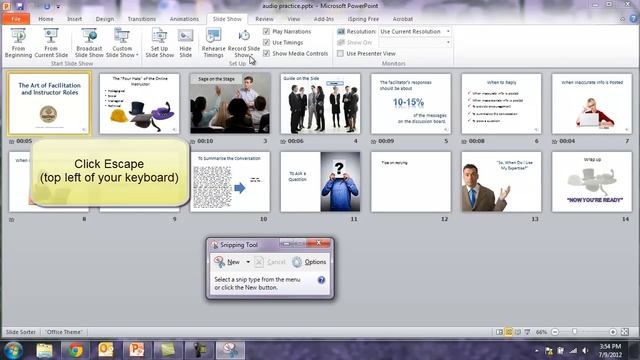Click zoom in plus button
Viewport: 640px width, 360px height.
[x=613, y=332]
